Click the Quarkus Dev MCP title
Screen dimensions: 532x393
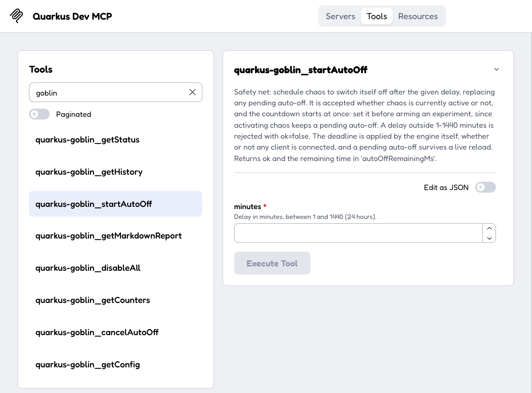tap(72, 16)
